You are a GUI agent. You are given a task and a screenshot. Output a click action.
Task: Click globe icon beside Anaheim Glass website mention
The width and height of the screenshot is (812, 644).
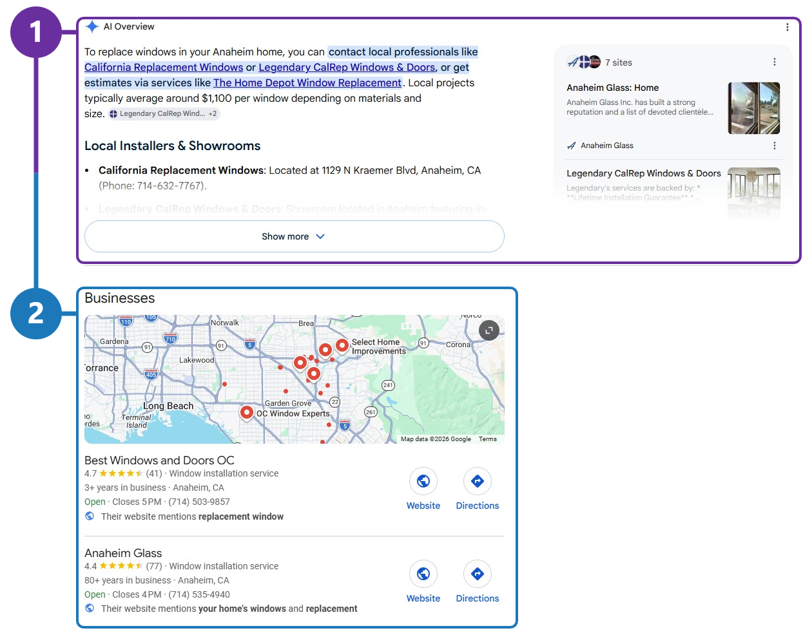click(90, 608)
